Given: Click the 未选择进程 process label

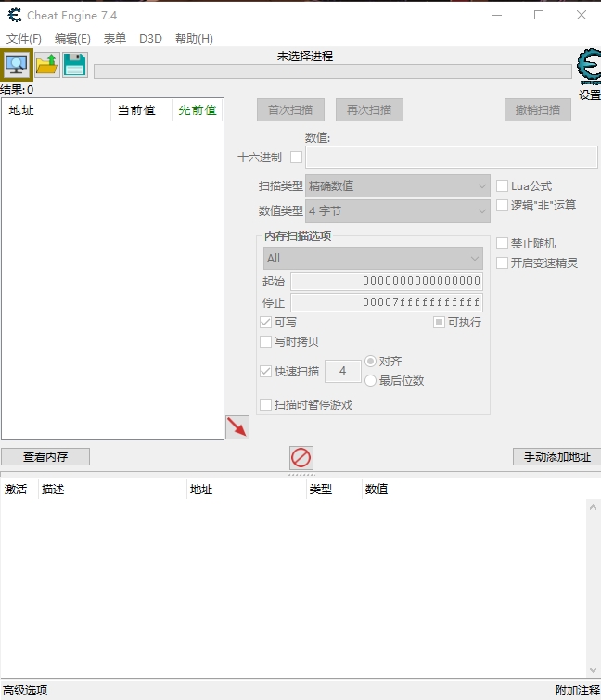Looking at the screenshot, I should coord(305,57).
